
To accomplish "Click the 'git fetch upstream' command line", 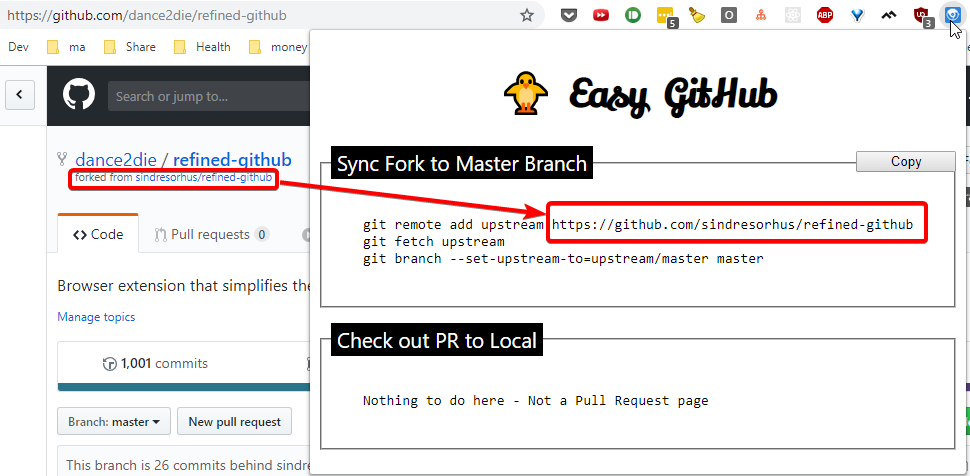I will [x=434, y=241].
